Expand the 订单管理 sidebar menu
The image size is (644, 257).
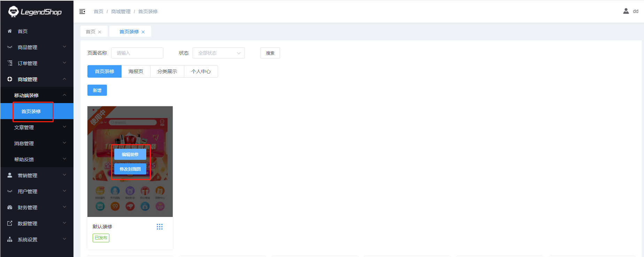click(x=37, y=63)
